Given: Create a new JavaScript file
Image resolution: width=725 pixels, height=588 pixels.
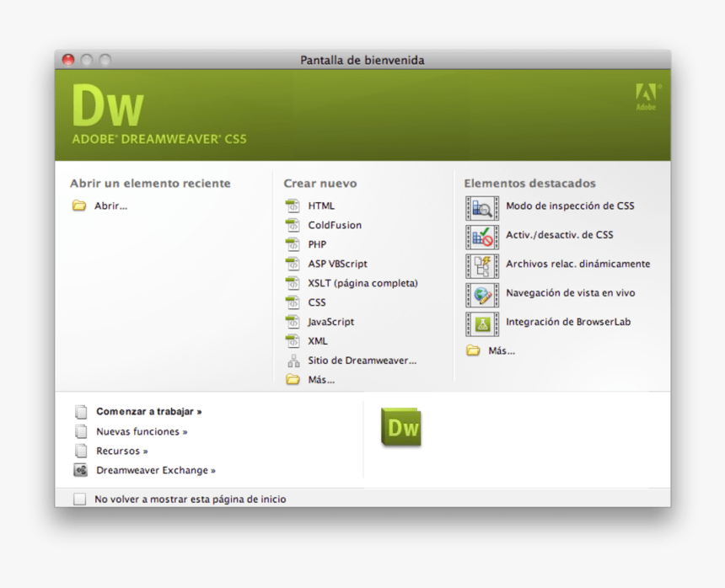Looking at the screenshot, I should coord(331,322).
